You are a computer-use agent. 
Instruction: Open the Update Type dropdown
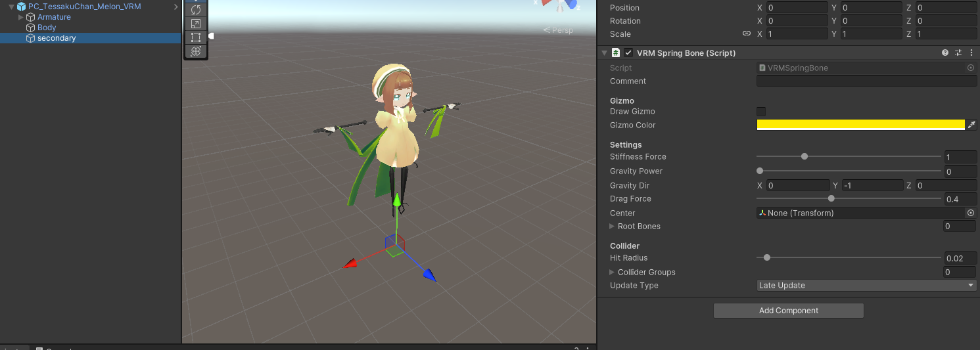(866, 286)
